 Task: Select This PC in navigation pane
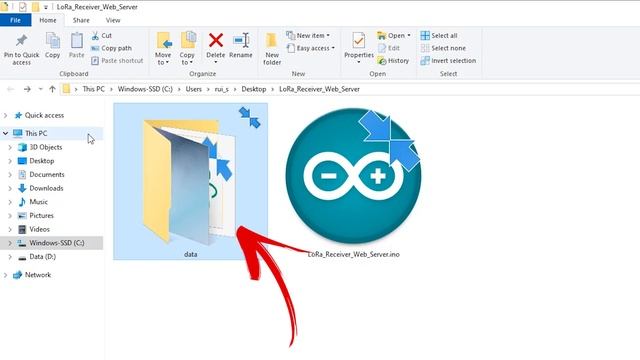click(36, 133)
